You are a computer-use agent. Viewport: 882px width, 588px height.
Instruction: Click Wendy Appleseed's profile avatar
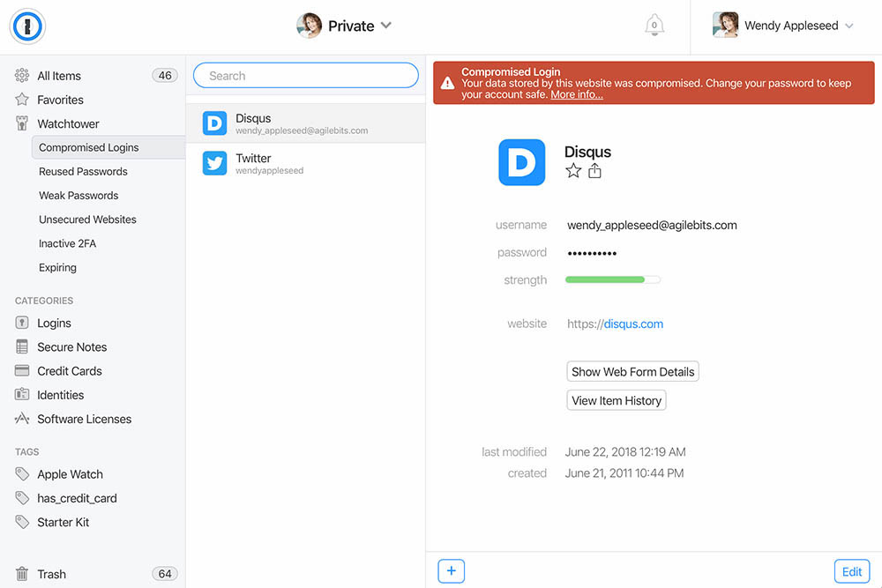pos(725,26)
